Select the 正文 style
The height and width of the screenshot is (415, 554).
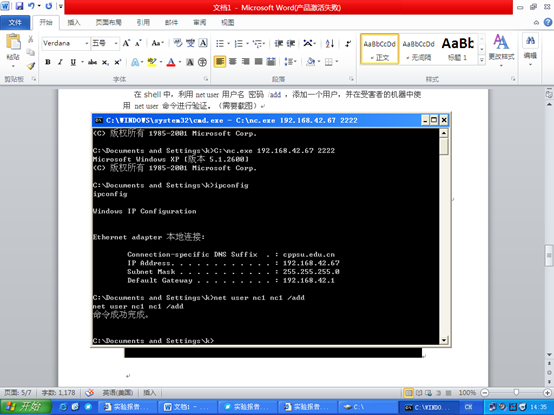click(x=380, y=49)
